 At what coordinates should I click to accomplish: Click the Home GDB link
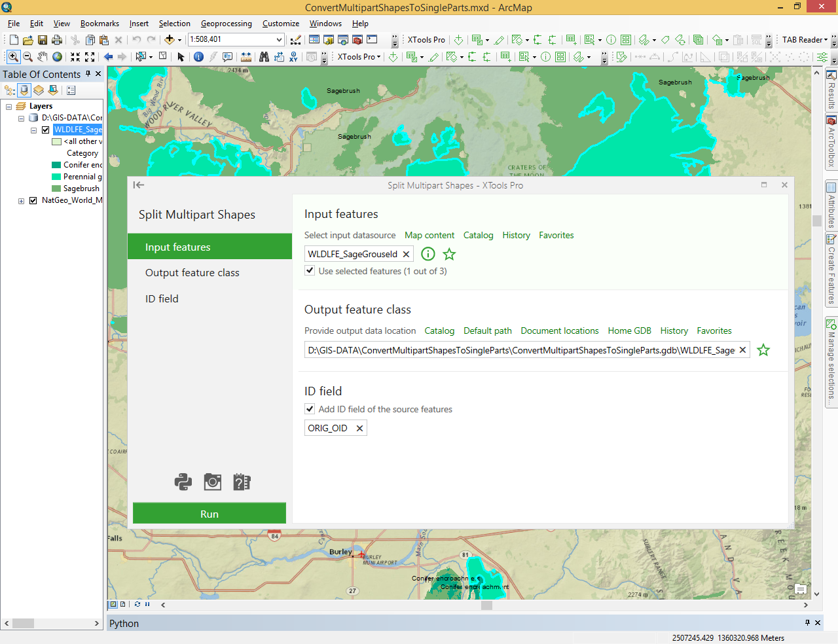coord(629,331)
